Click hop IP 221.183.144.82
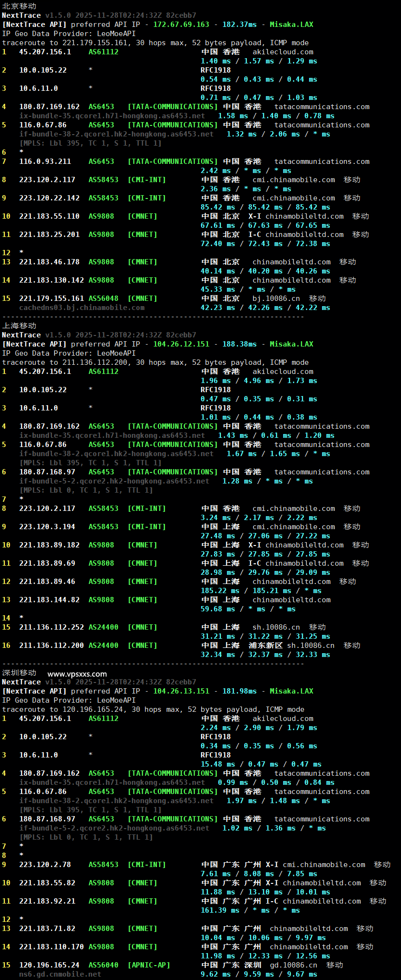 tap(49, 600)
